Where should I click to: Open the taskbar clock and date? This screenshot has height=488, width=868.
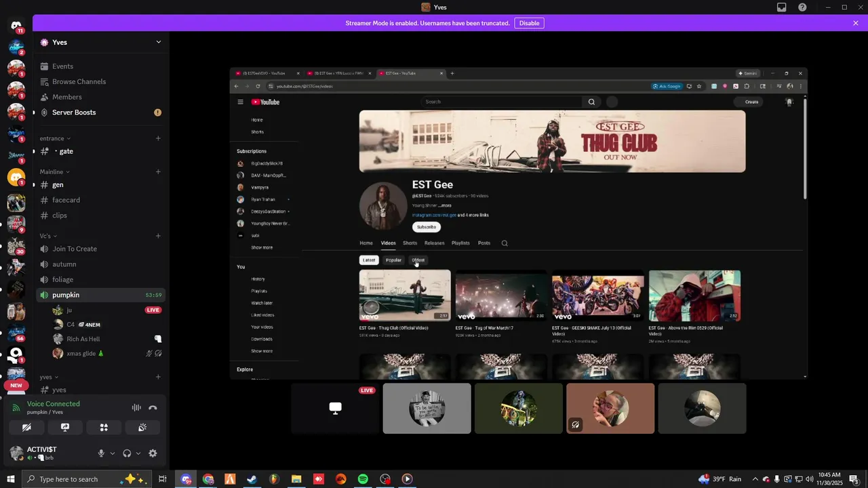coord(830,479)
